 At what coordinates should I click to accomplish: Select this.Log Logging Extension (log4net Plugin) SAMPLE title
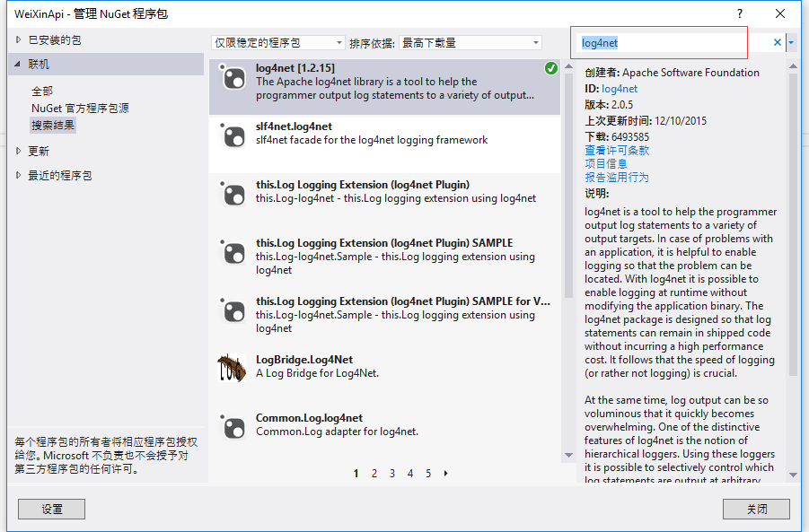tap(384, 243)
